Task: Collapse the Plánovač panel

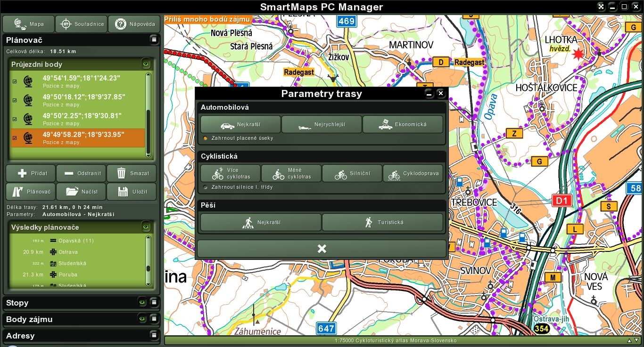Action: [153, 40]
